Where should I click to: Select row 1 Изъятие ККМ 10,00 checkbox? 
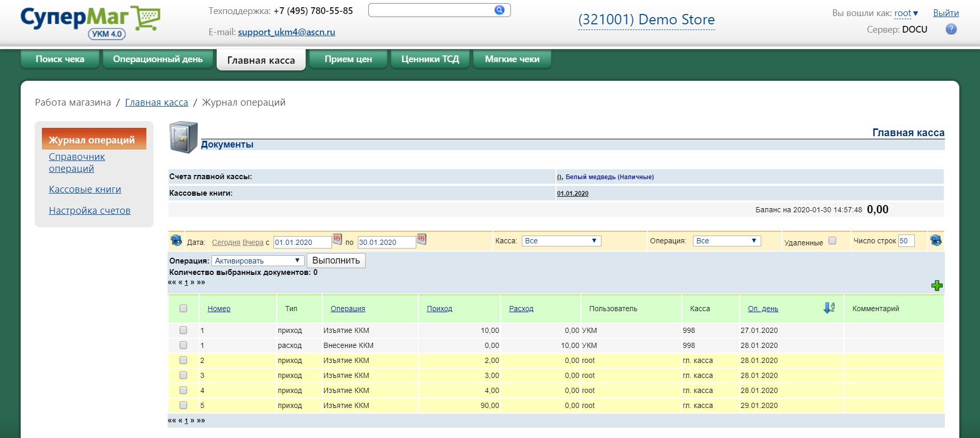(x=183, y=330)
